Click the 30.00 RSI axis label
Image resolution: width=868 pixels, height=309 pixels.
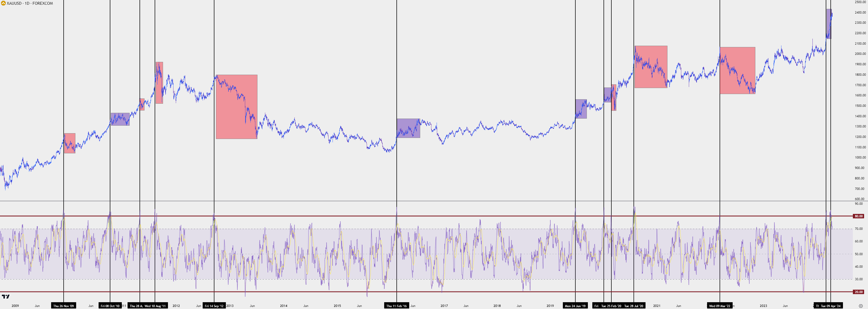coord(859,279)
